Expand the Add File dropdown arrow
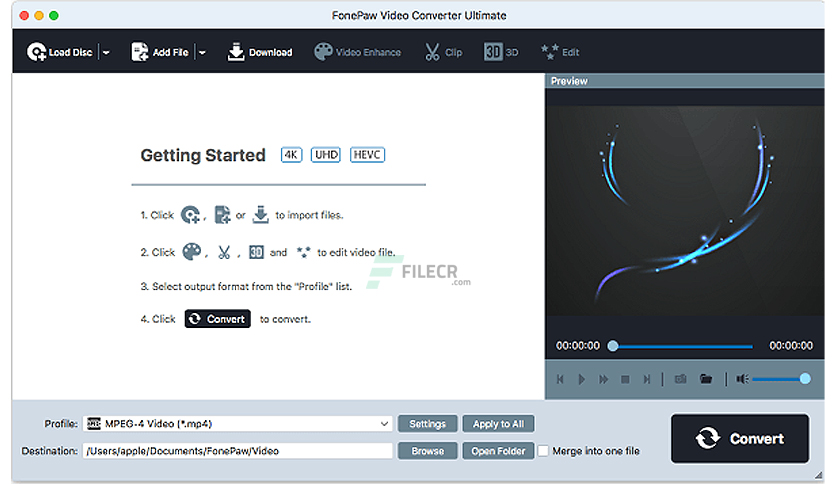The height and width of the screenshot is (484, 836). pyautogui.click(x=202, y=52)
